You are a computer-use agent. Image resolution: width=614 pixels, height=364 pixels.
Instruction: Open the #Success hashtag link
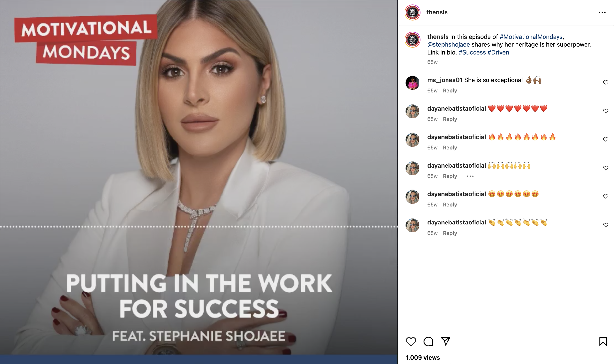pos(472,52)
